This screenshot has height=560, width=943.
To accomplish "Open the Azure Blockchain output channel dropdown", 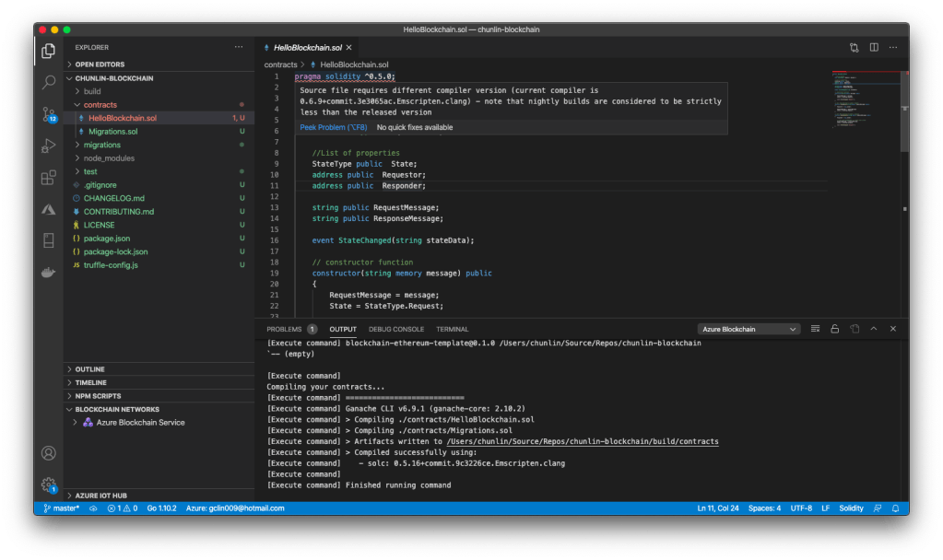I will pos(749,329).
